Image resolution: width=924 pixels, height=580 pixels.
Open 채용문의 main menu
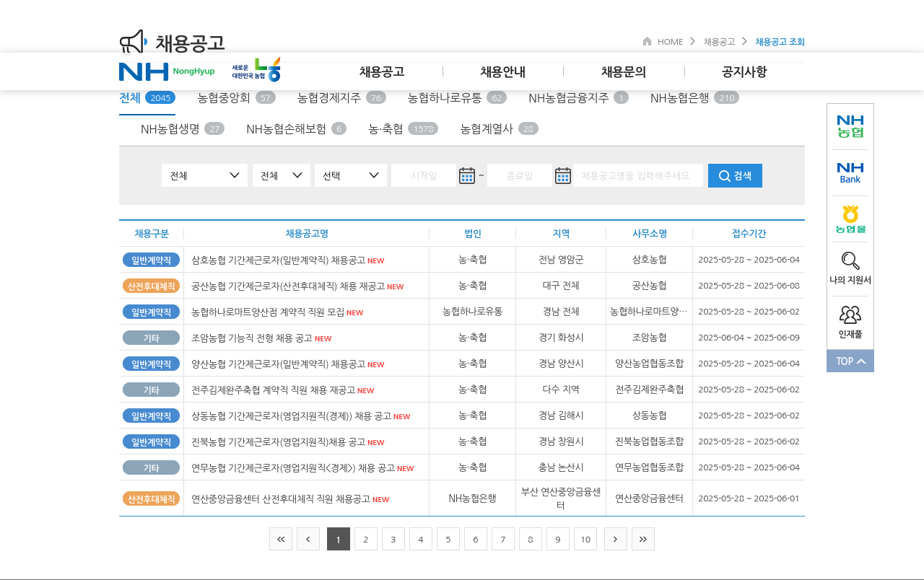[x=624, y=71]
